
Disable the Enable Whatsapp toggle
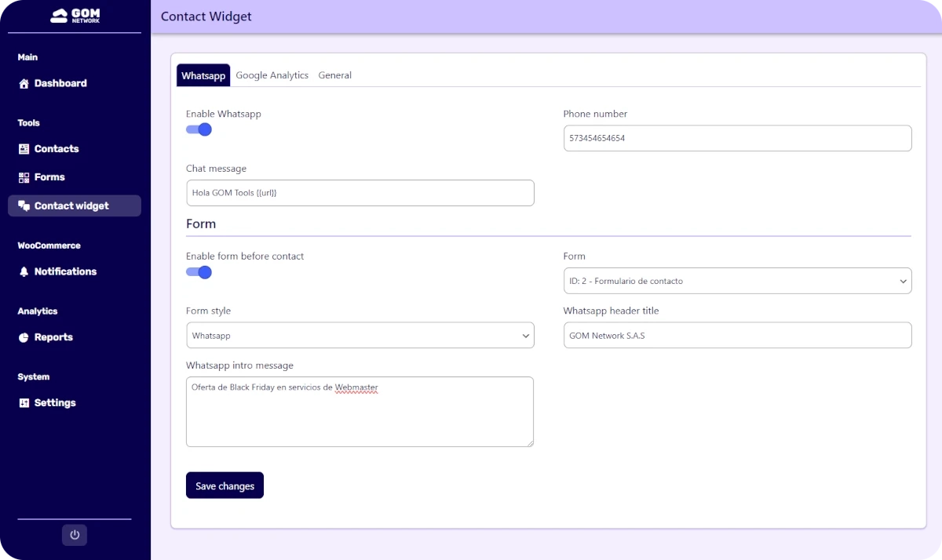pos(199,129)
